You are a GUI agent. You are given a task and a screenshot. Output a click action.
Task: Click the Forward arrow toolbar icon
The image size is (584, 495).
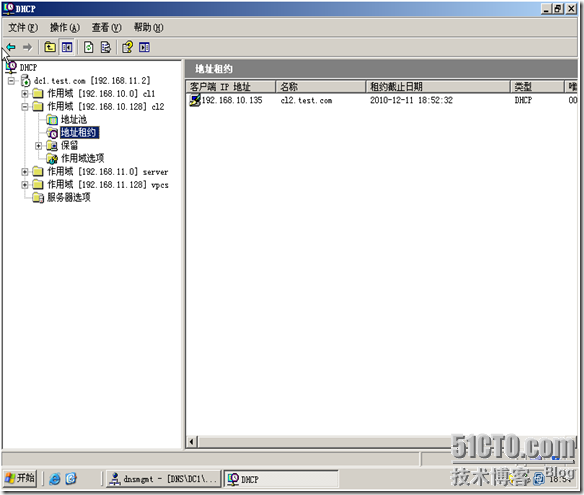coord(27,47)
